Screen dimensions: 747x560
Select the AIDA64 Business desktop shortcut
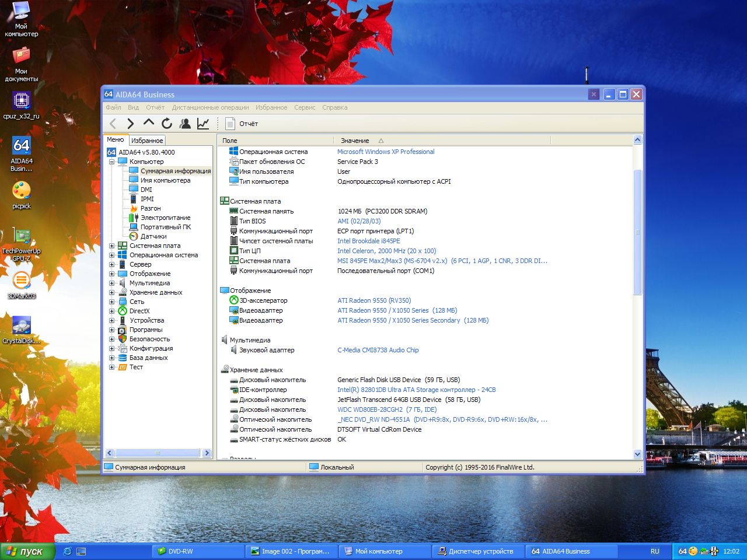[22, 154]
